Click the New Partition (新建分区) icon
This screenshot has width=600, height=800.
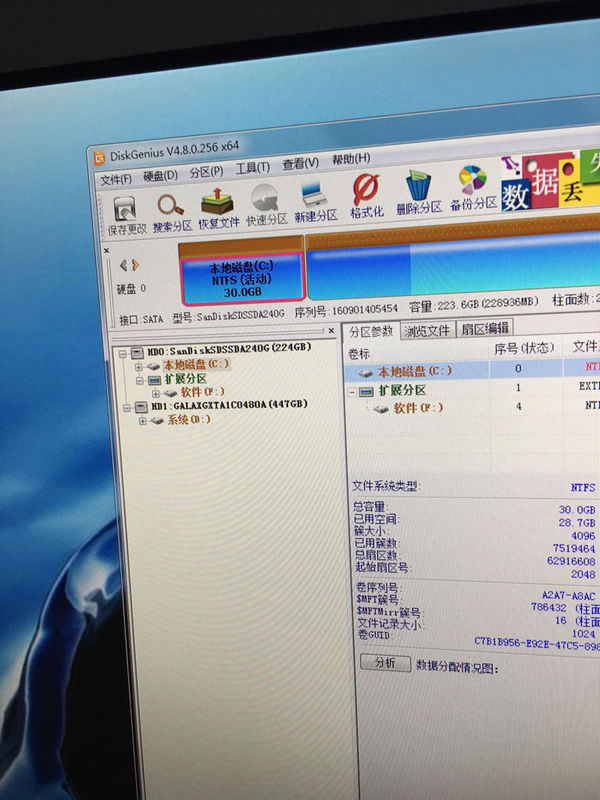tap(316, 202)
